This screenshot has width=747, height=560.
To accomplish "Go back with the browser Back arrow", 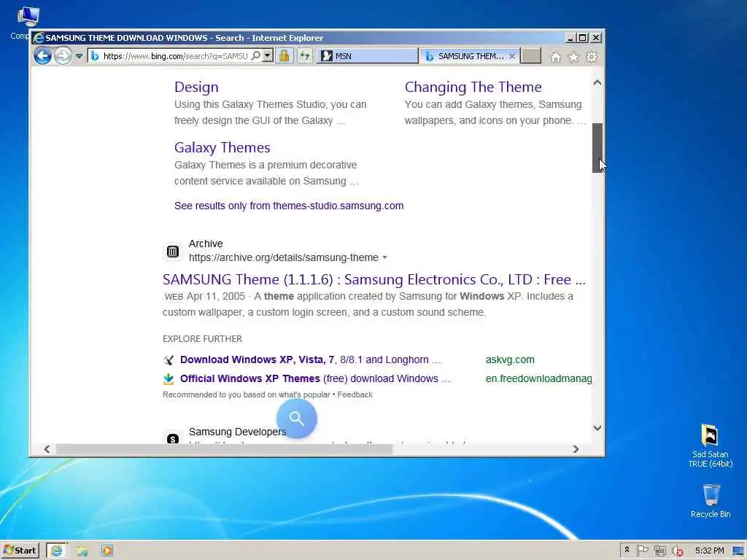I will [x=42, y=56].
